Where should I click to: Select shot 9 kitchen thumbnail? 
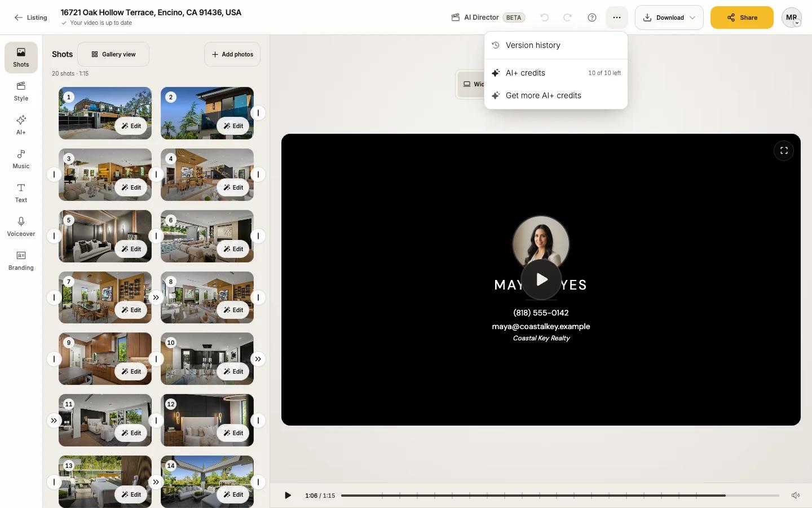point(105,358)
